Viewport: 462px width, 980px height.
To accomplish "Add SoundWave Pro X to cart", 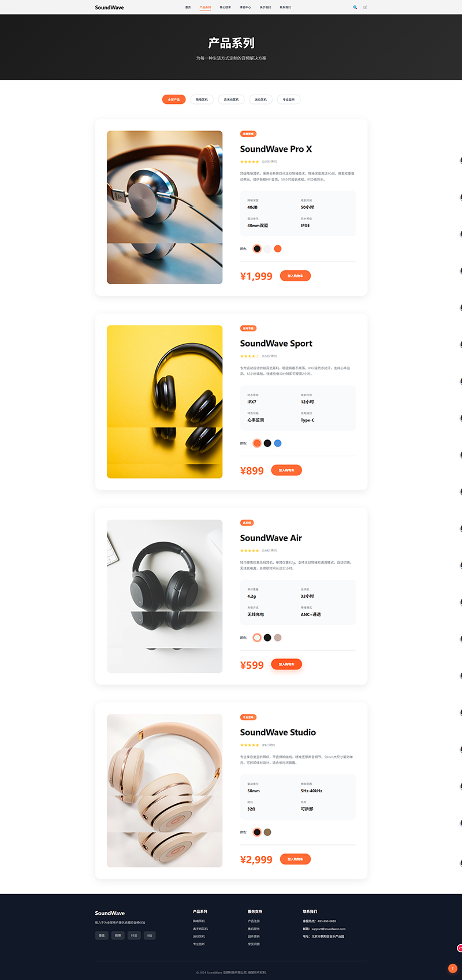I will pos(295,276).
